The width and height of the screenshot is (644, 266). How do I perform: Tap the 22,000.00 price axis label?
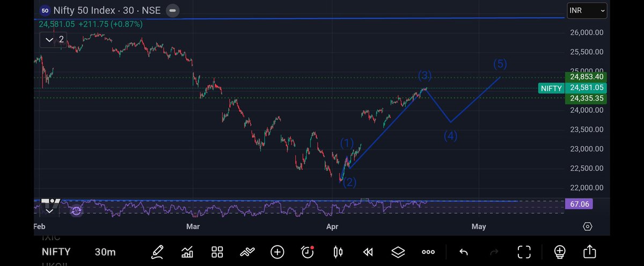pyautogui.click(x=586, y=188)
